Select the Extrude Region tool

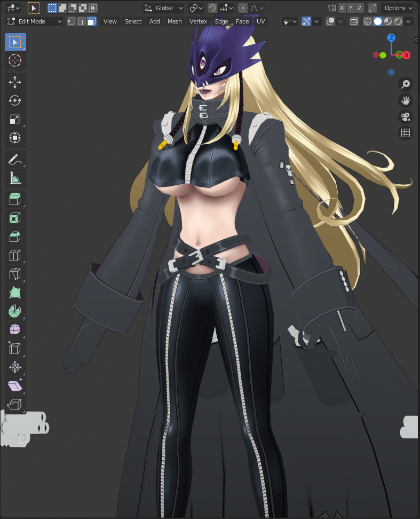pyautogui.click(x=15, y=200)
